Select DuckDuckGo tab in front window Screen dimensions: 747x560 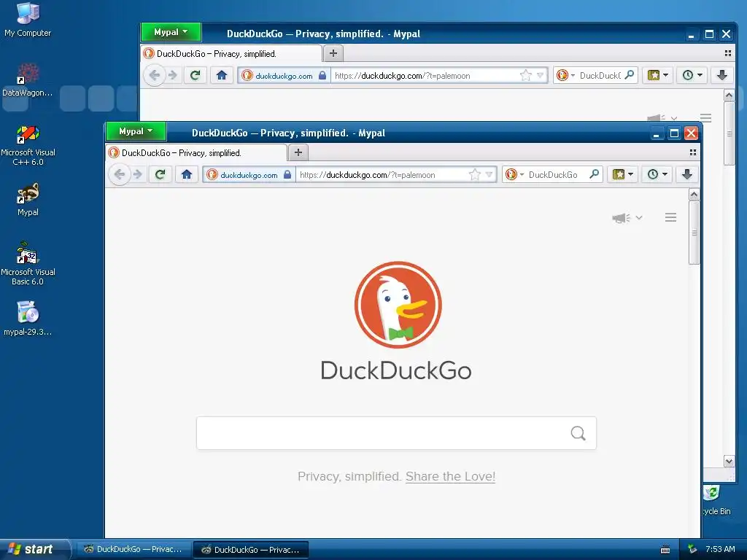coord(196,153)
